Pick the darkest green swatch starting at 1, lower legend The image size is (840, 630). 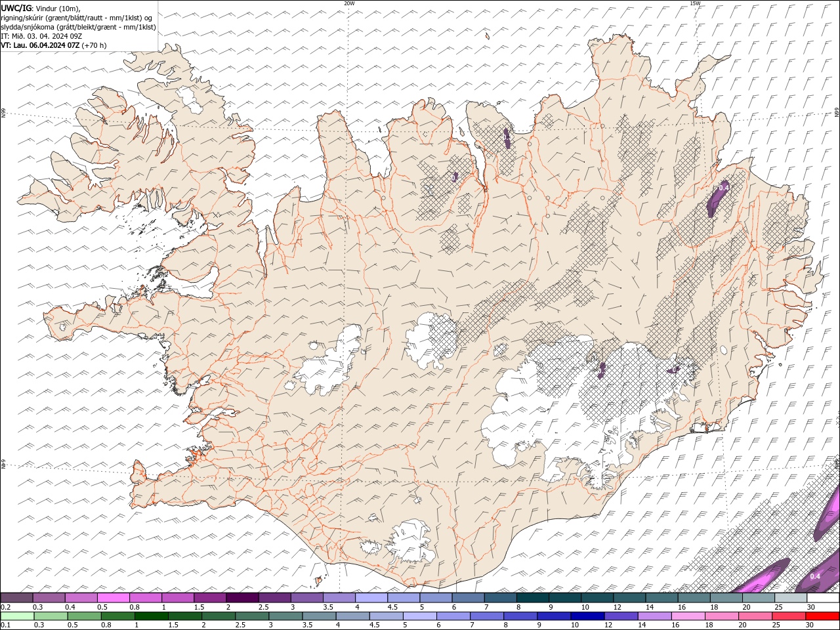[x=152, y=616]
